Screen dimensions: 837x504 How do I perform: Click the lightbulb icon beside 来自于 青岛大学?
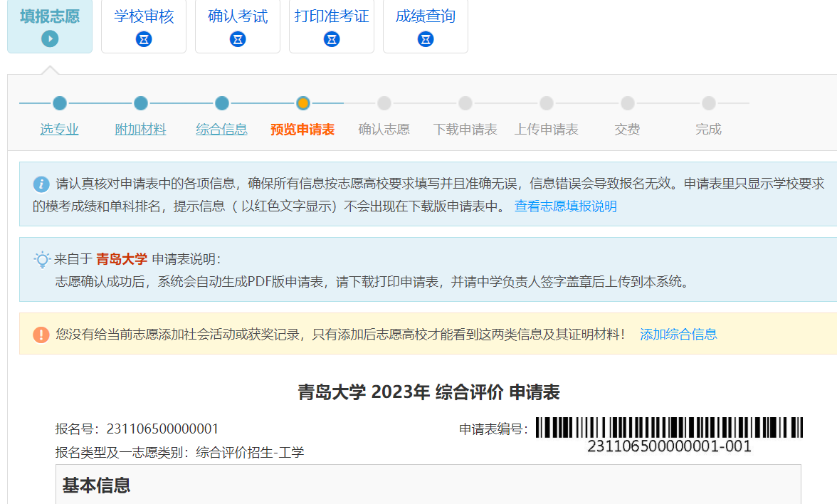(42, 259)
